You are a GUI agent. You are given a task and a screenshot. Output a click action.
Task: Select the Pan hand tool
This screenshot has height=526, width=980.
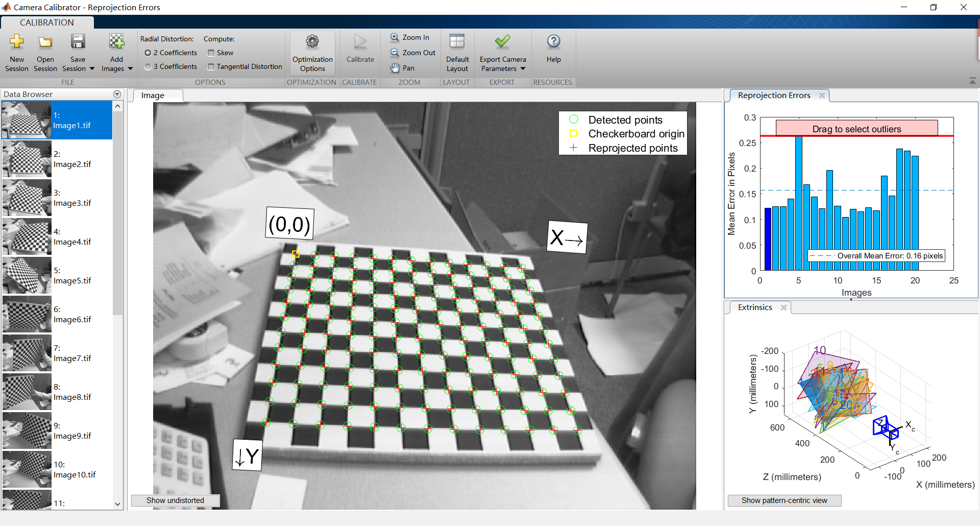403,68
